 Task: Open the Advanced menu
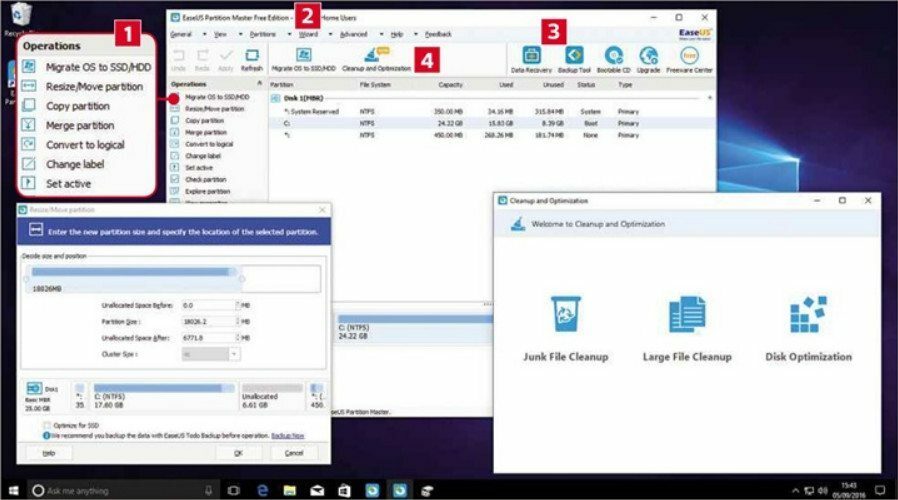pyautogui.click(x=353, y=34)
